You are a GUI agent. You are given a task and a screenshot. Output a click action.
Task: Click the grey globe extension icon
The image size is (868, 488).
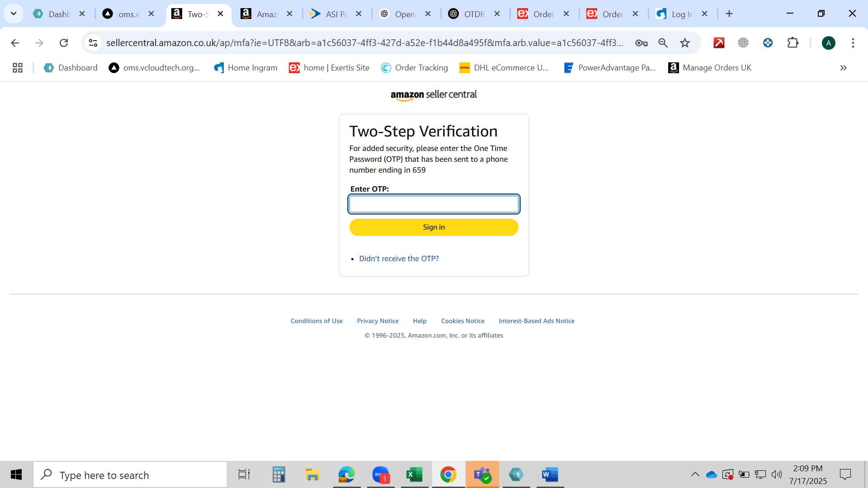[743, 43]
